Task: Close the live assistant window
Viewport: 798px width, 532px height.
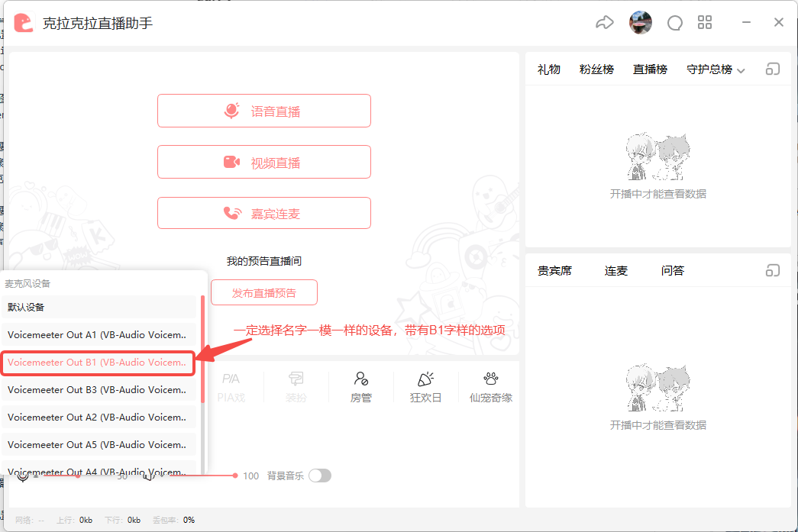Action: [x=779, y=22]
